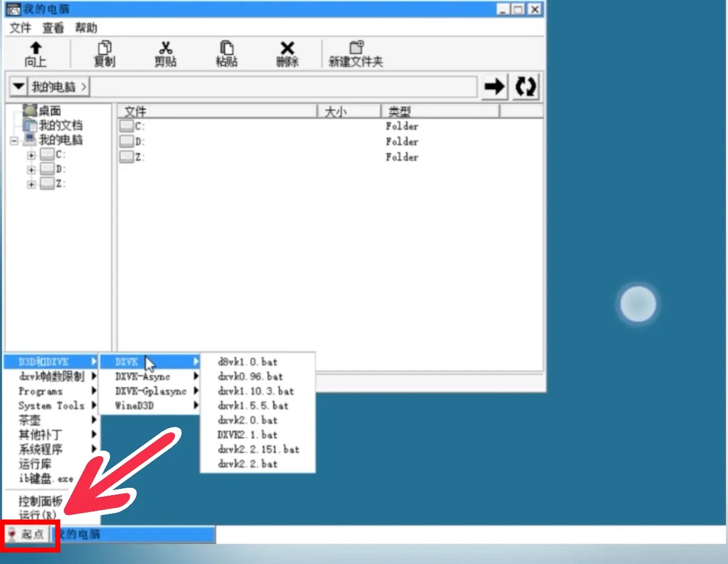Click the refresh arrows icon
The image size is (728, 564).
[x=525, y=87]
